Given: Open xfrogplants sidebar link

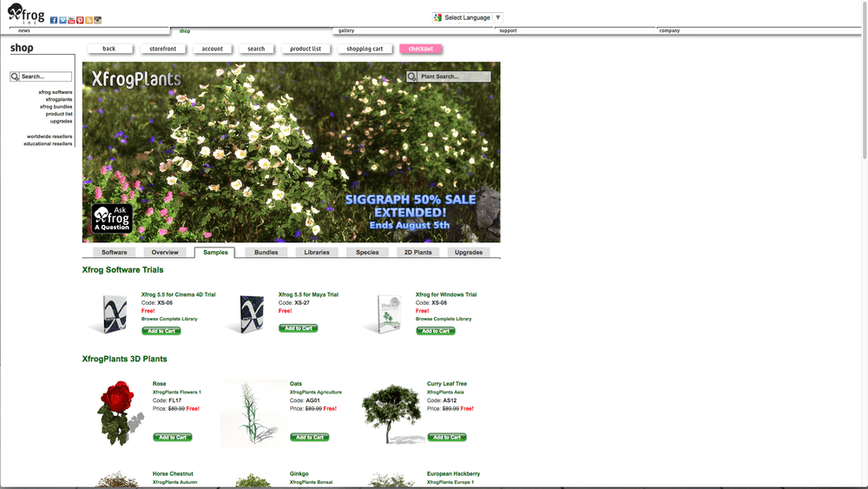Looking at the screenshot, I should pyautogui.click(x=59, y=99).
